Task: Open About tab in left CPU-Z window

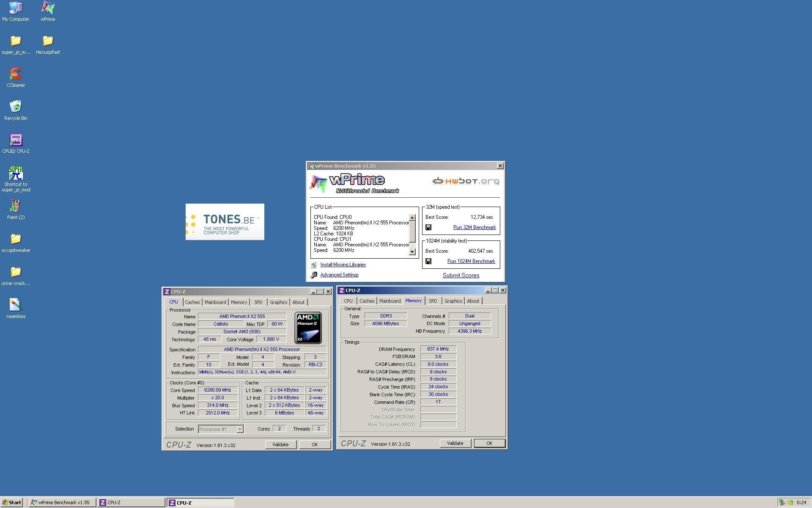Action: click(298, 302)
